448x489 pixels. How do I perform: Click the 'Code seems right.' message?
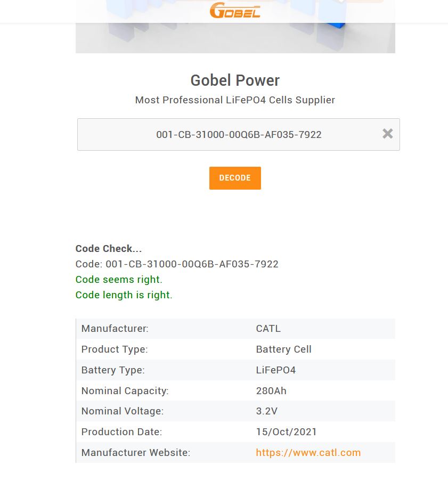click(119, 280)
